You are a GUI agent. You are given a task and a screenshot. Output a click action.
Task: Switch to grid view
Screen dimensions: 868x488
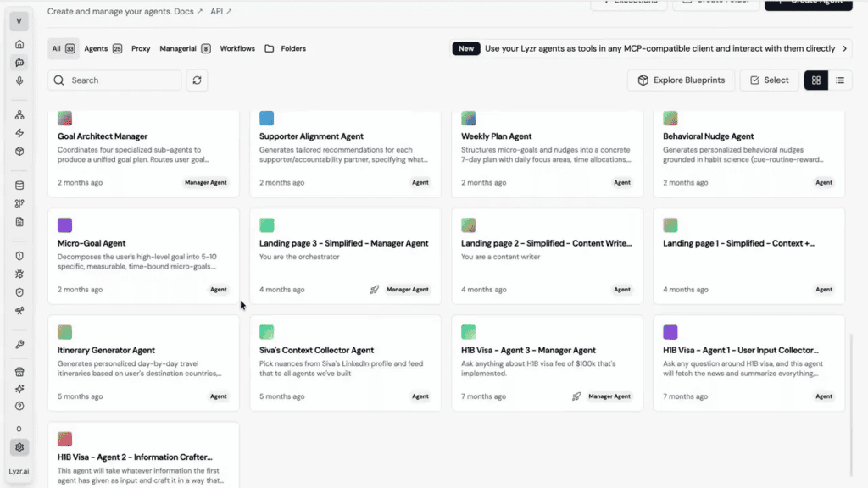point(816,80)
